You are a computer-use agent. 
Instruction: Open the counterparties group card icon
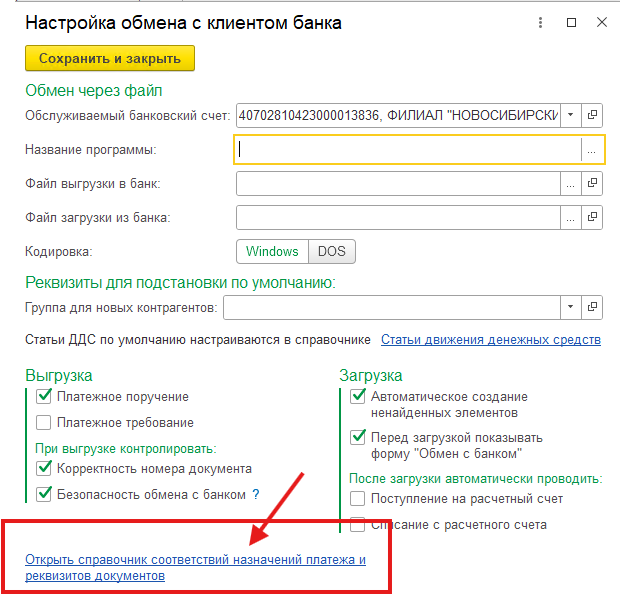pyautogui.click(x=592, y=307)
